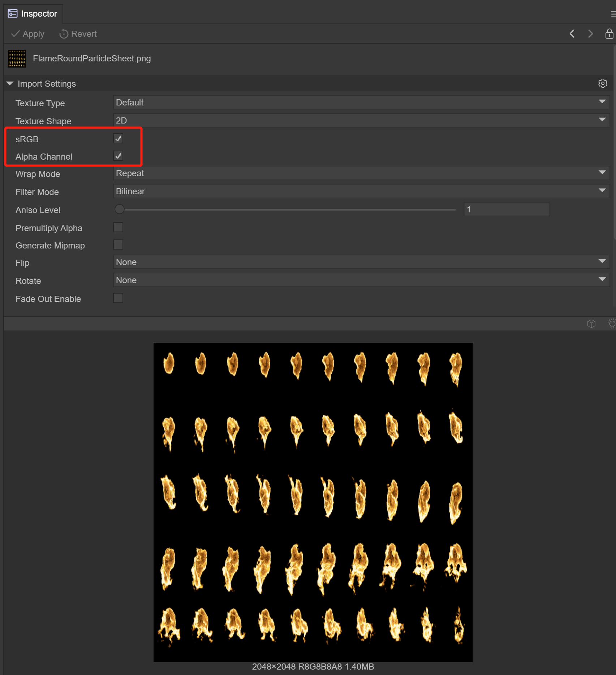Go back with the left arrow icon

(x=572, y=34)
